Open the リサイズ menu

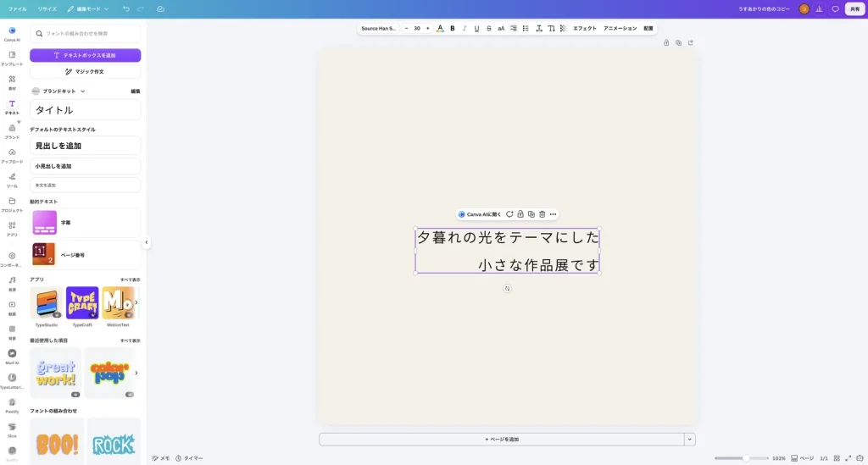coord(47,8)
